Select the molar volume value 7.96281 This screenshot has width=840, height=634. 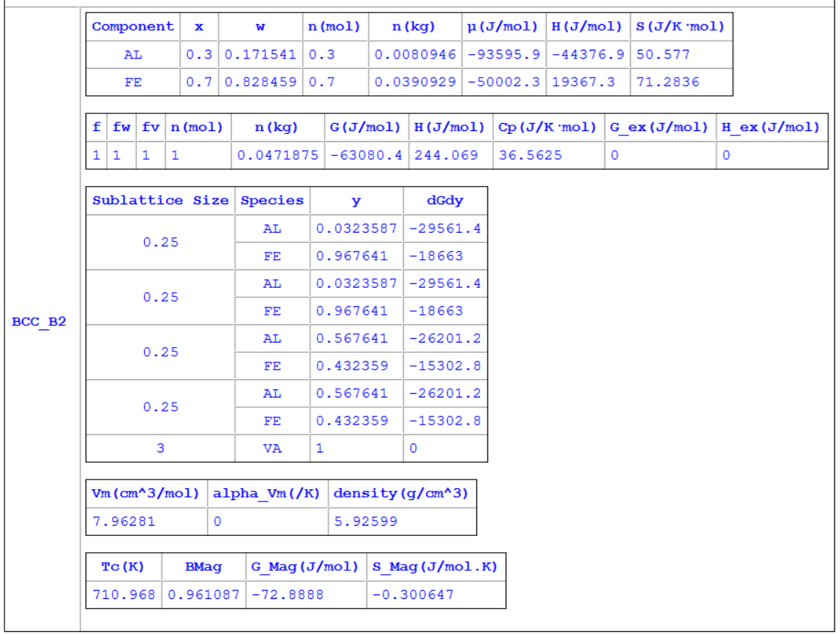click(x=126, y=521)
